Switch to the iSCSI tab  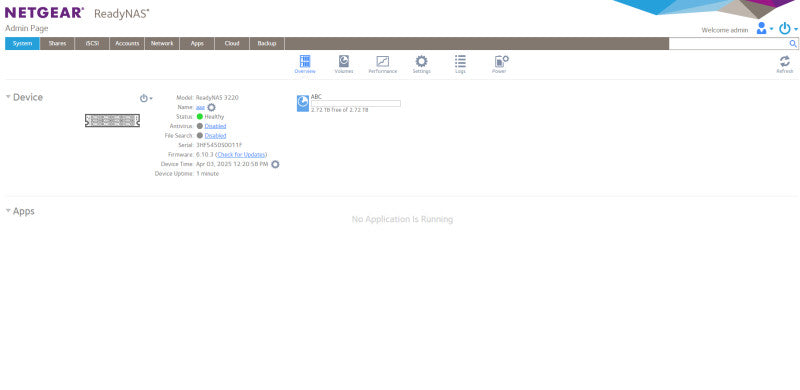point(92,43)
